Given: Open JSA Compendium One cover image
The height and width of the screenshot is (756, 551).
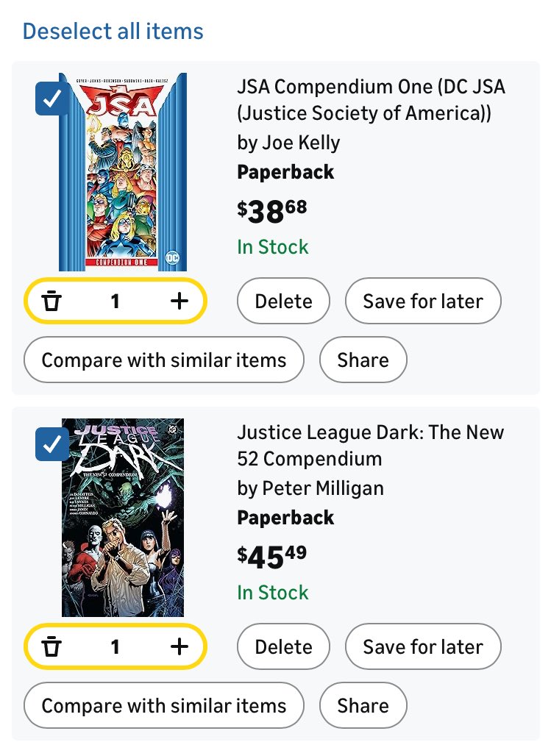Looking at the screenshot, I should pos(123,172).
